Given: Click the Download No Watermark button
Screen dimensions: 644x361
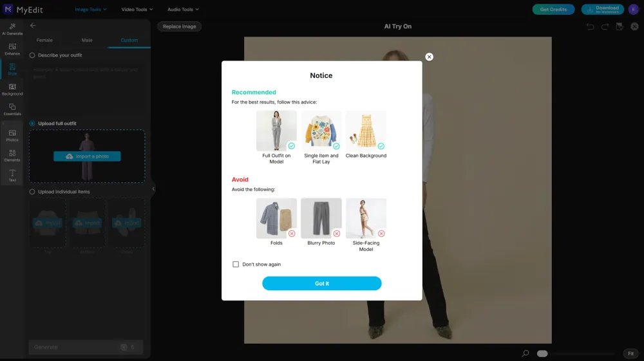Looking at the screenshot, I should tap(603, 9).
